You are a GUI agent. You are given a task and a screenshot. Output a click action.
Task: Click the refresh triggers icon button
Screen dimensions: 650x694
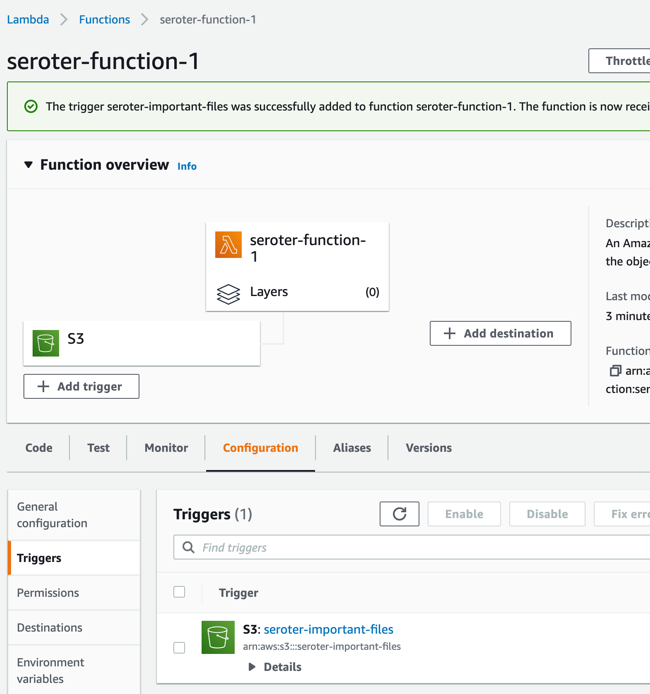point(399,514)
